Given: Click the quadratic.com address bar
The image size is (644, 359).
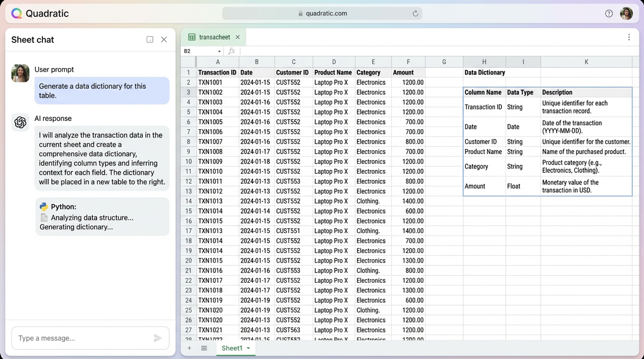Looking at the screenshot, I should [322, 13].
